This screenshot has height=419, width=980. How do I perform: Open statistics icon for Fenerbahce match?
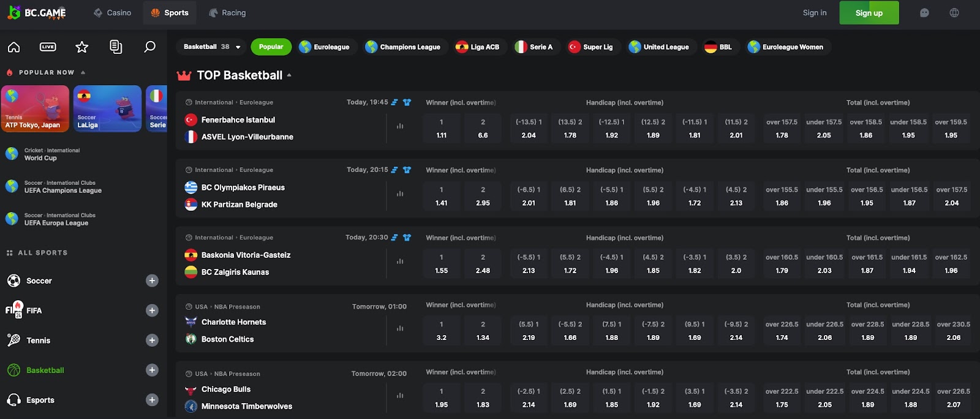pos(400,126)
